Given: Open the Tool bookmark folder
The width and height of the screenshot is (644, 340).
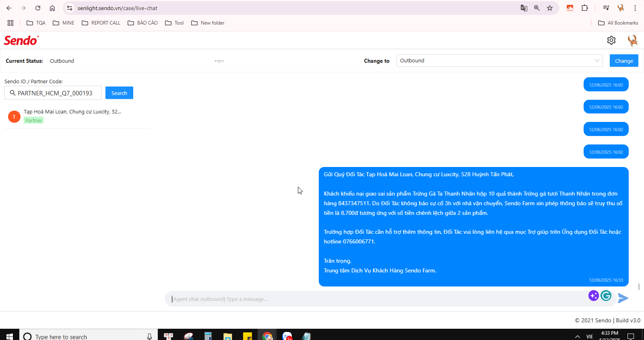Looking at the screenshot, I should (x=174, y=23).
